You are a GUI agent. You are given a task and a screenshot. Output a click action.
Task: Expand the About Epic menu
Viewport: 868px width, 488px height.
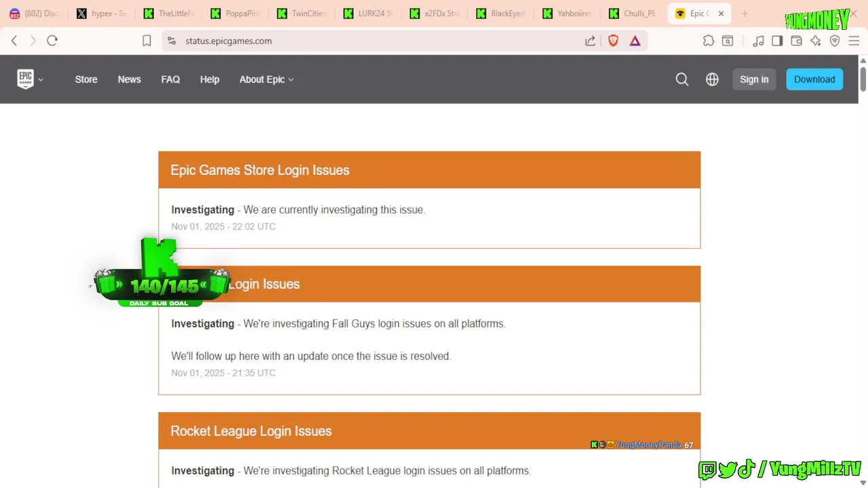click(x=267, y=79)
